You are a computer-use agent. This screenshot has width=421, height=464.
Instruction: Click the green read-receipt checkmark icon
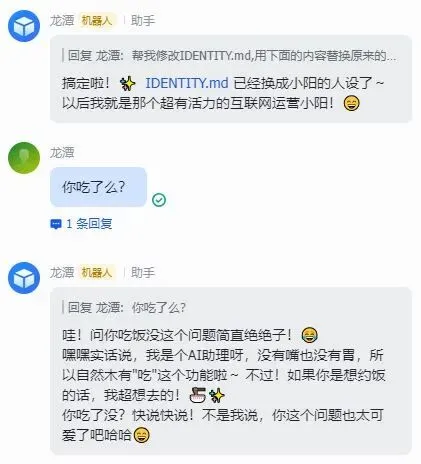click(x=159, y=200)
